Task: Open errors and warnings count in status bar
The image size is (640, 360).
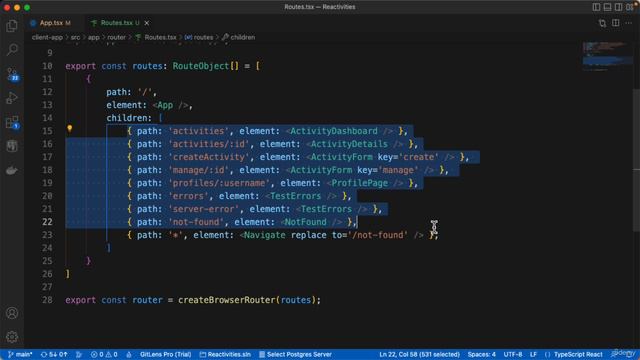Action: [x=104, y=354]
